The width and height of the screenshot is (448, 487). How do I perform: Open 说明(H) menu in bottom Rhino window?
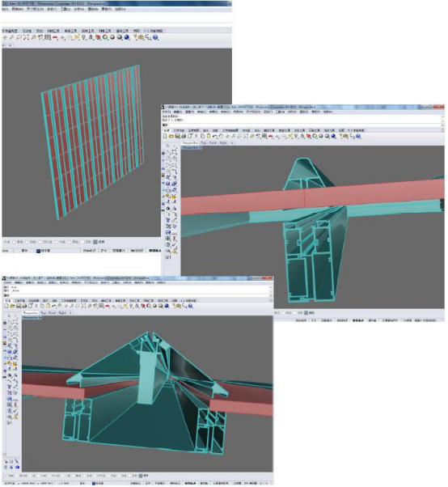[x=161, y=282]
